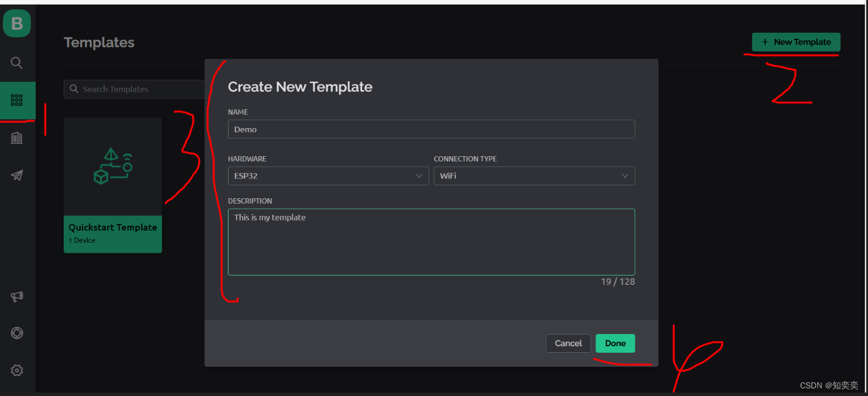Click the Done button
The image size is (868, 396).
[615, 343]
